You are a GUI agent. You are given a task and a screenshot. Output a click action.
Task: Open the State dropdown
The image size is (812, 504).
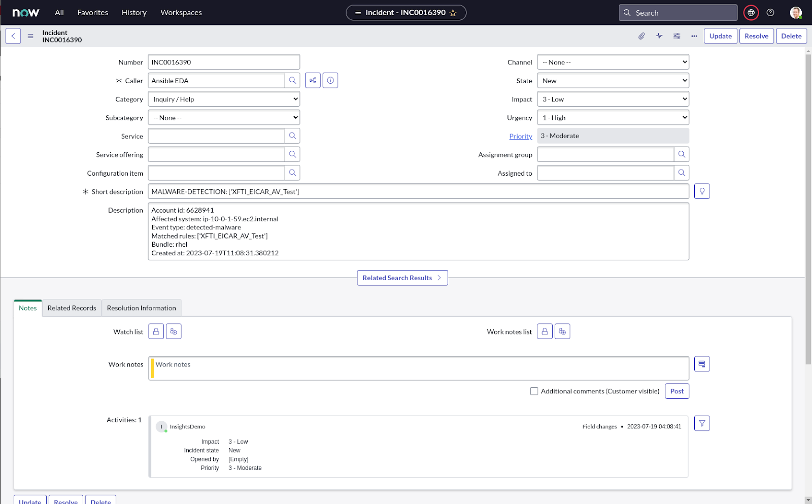coord(613,81)
